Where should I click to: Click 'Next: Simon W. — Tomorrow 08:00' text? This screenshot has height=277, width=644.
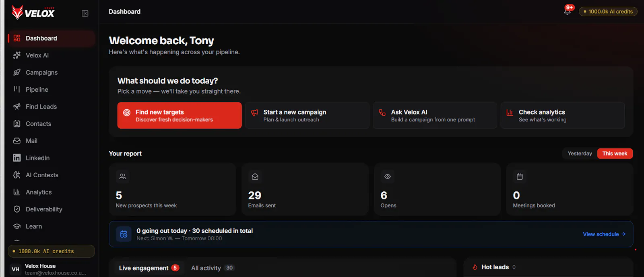[x=179, y=238]
